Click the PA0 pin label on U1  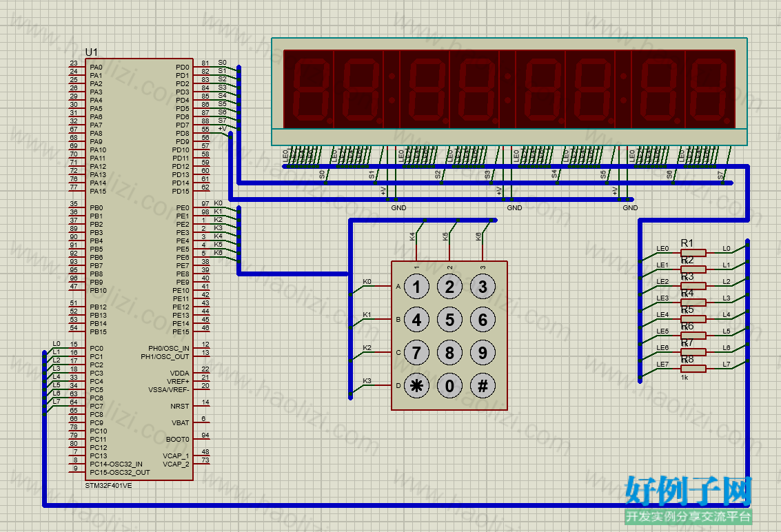tap(96, 68)
